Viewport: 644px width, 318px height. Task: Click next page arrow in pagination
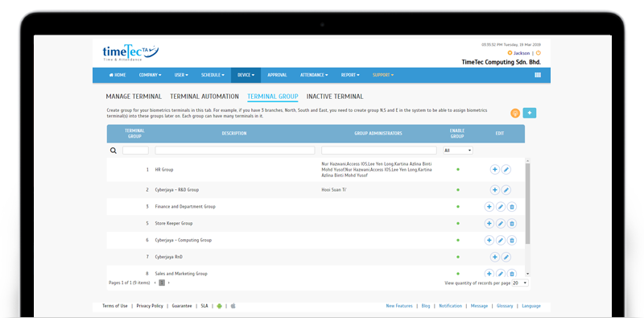(169, 283)
